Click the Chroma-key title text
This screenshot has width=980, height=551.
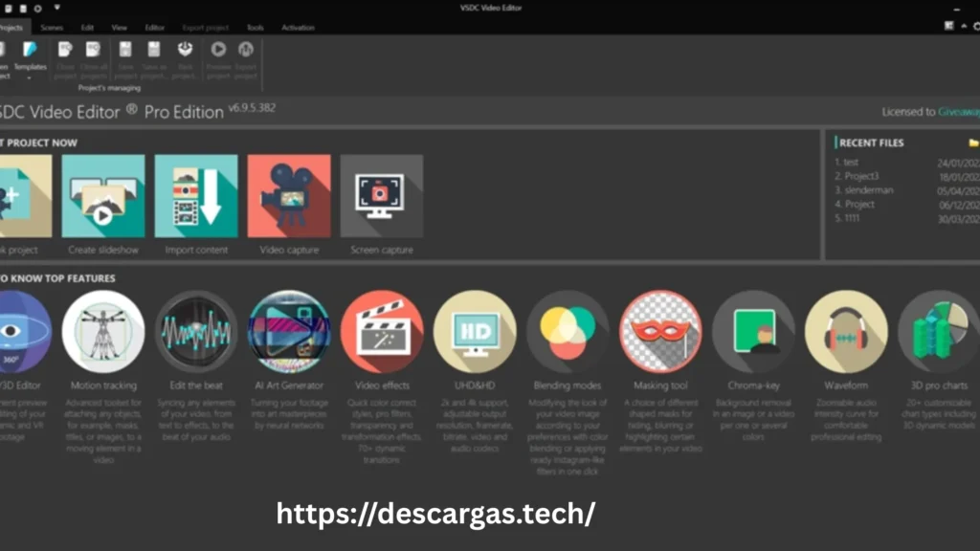click(753, 386)
